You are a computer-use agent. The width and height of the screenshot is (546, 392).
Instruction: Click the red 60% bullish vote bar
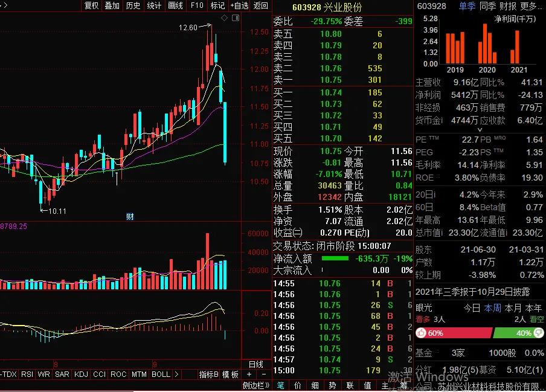click(454, 333)
